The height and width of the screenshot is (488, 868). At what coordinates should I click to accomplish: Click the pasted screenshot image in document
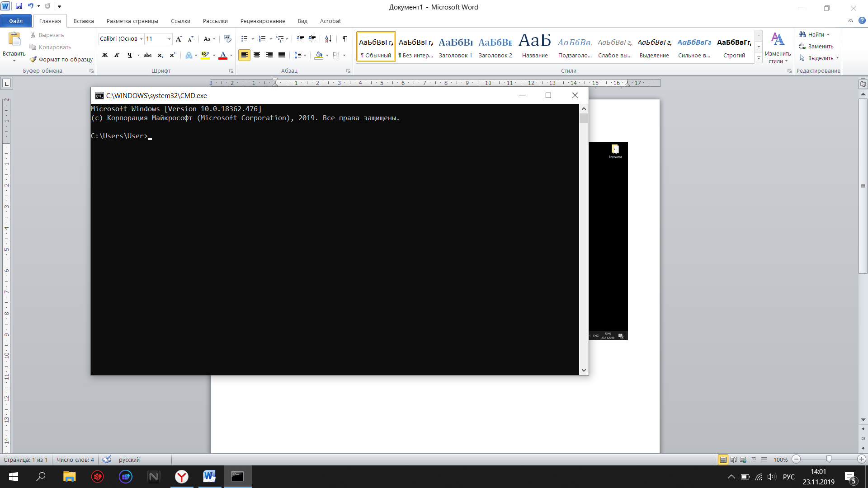click(x=608, y=241)
